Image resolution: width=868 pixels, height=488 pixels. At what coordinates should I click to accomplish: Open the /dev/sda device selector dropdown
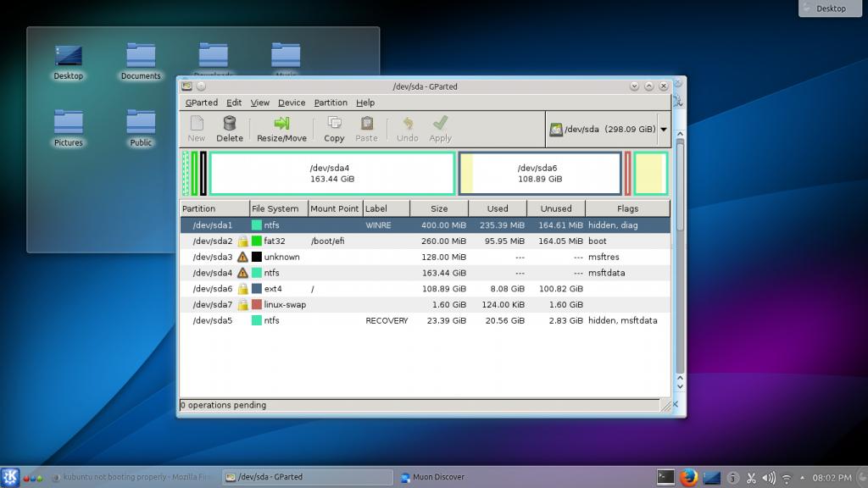[x=608, y=130]
